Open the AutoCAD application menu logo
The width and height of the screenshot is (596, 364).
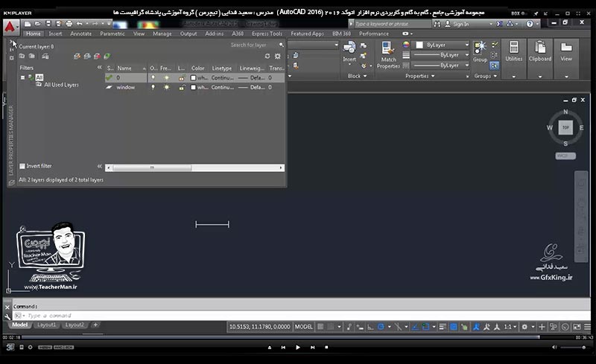click(10, 27)
